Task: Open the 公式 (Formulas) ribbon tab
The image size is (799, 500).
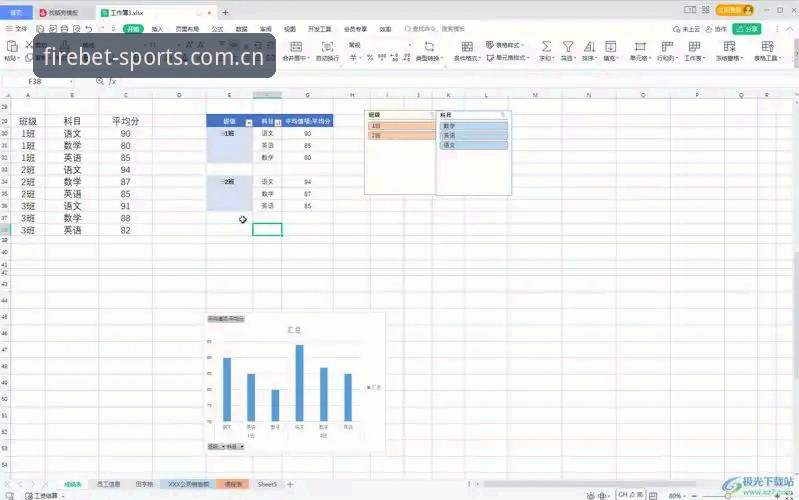Action: point(218,29)
